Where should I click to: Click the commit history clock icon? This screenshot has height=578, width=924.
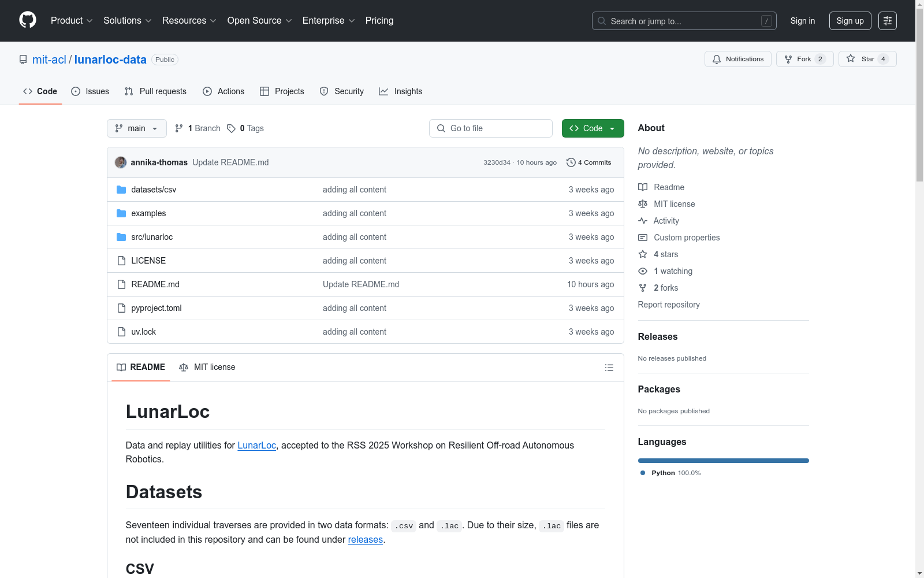tap(571, 162)
